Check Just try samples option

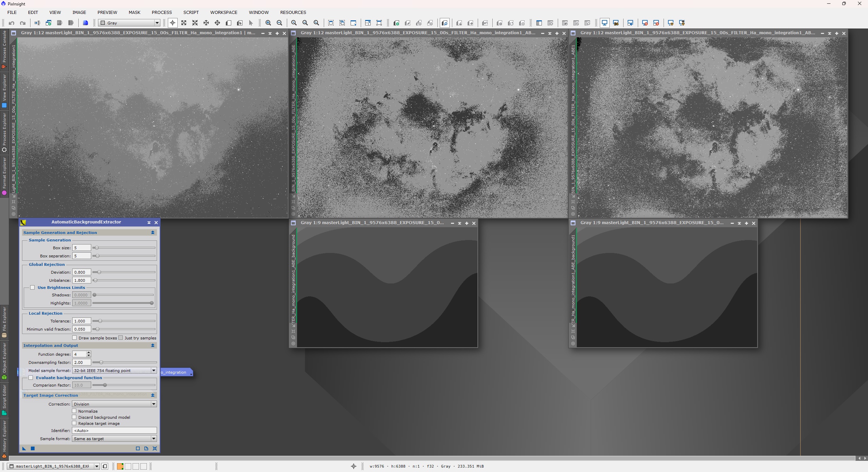[120, 338]
